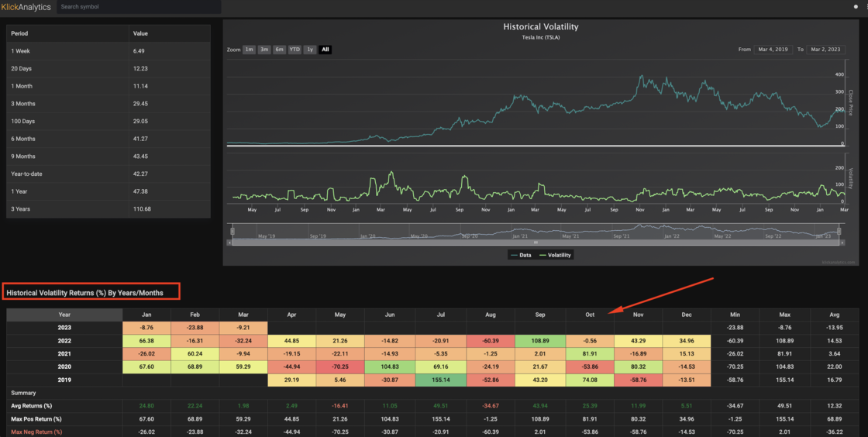Viewport: 868px width, 437px height.
Task: Sort by the Value column header
Action: 170,33
